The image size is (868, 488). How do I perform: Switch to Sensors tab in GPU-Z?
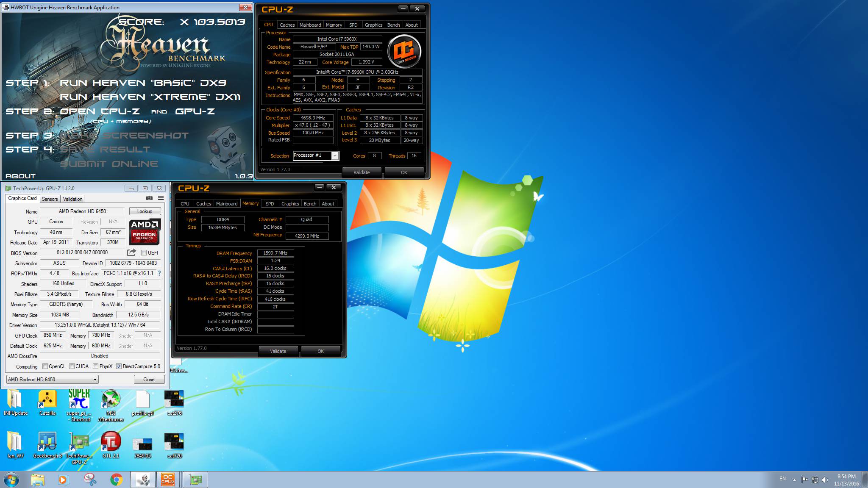tap(50, 199)
